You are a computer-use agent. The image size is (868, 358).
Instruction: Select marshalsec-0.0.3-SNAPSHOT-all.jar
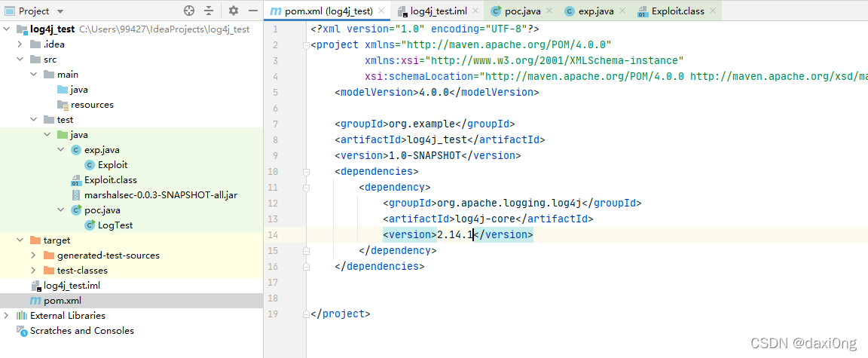point(160,194)
